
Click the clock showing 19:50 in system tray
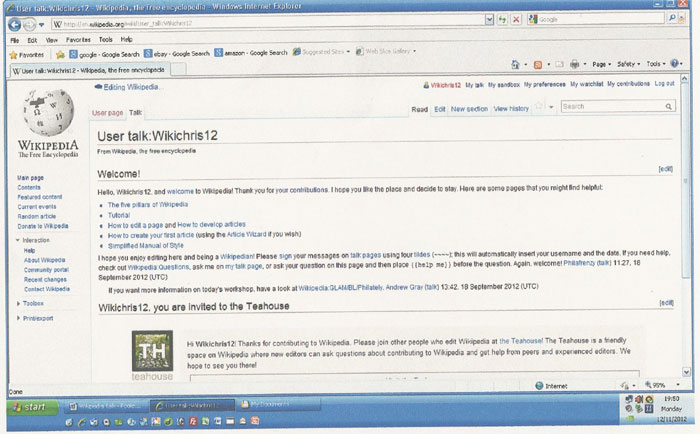click(x=671, y=399)
